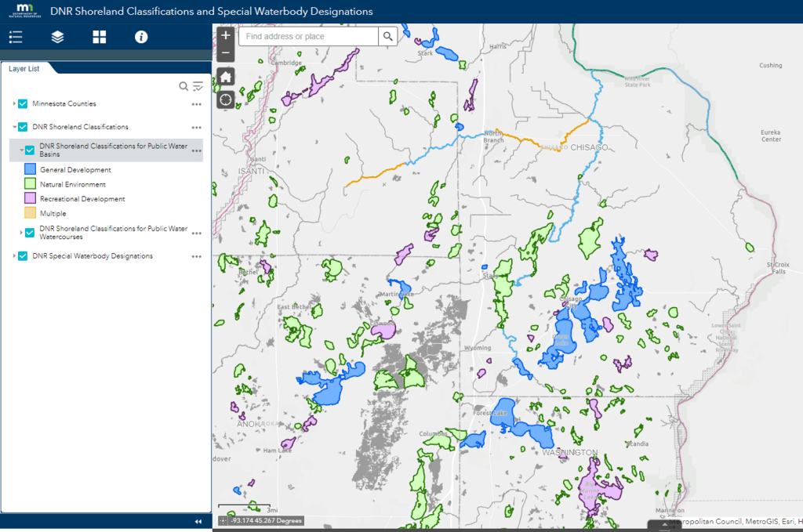Click the General Development blue swatch

[31, 169]
